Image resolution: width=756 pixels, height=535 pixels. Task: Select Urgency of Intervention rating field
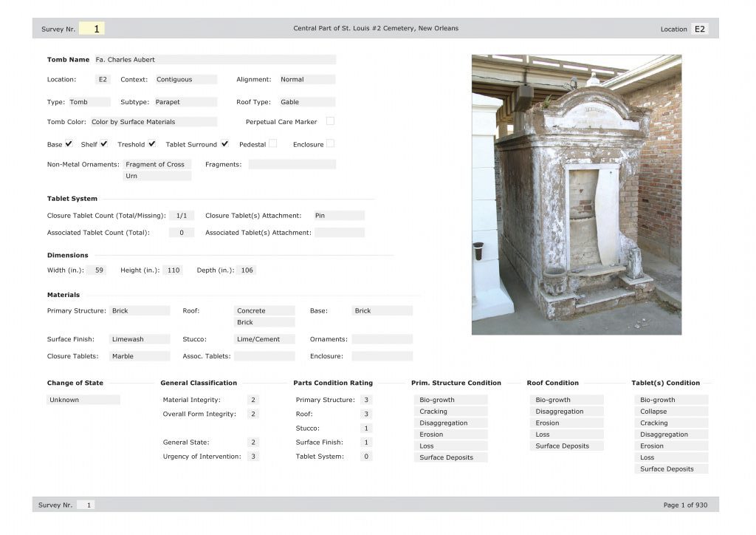(253, 457)
